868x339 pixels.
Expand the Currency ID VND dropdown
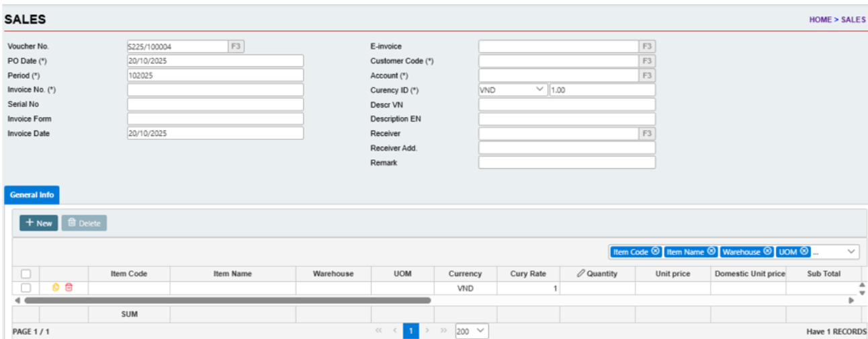pos(541,90)
